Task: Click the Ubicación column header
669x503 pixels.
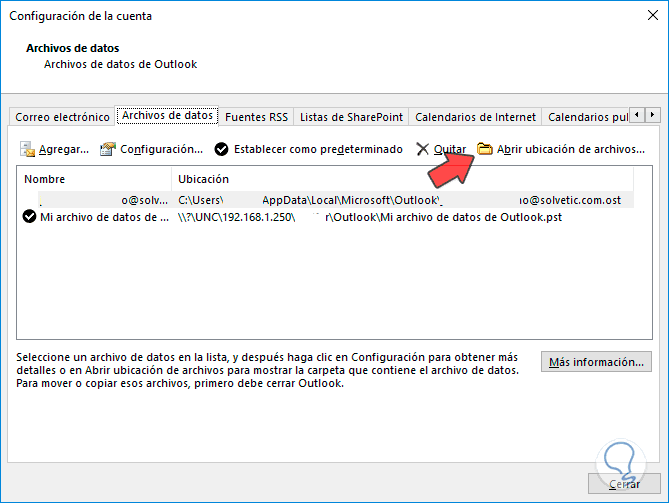Action: pyautogui.click(x=402, y=179)
